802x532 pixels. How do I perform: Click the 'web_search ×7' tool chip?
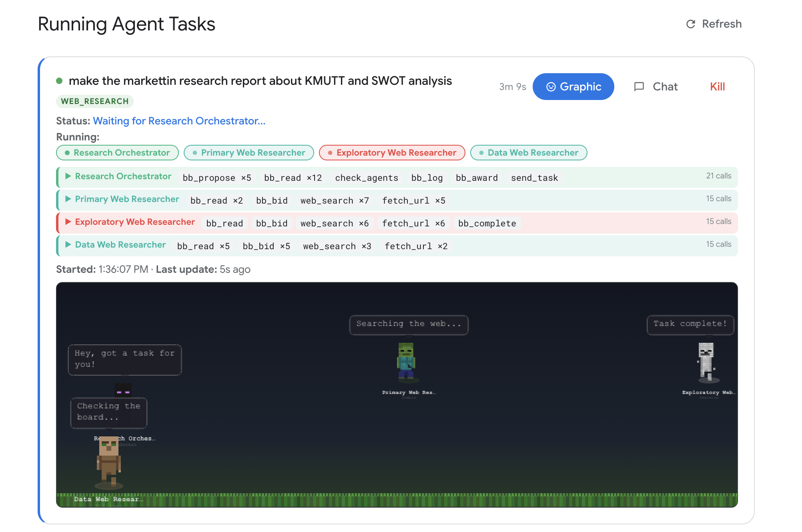[335, 200]
